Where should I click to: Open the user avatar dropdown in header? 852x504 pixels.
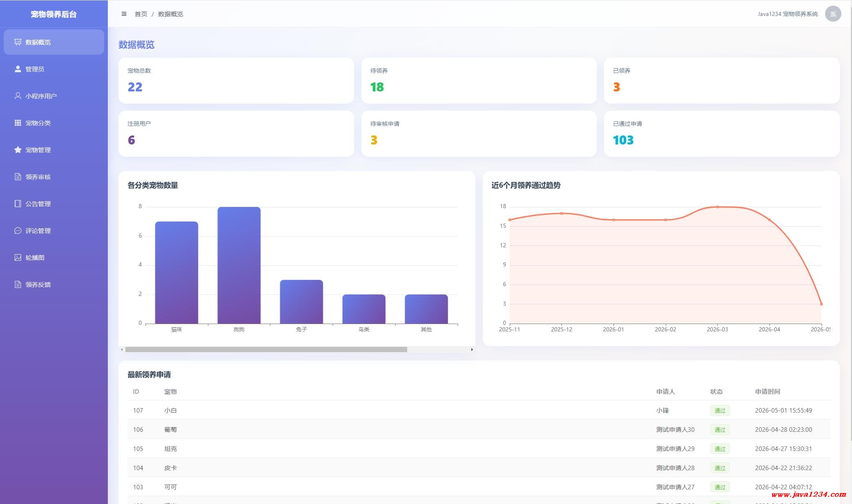click(x=833, y=14)
